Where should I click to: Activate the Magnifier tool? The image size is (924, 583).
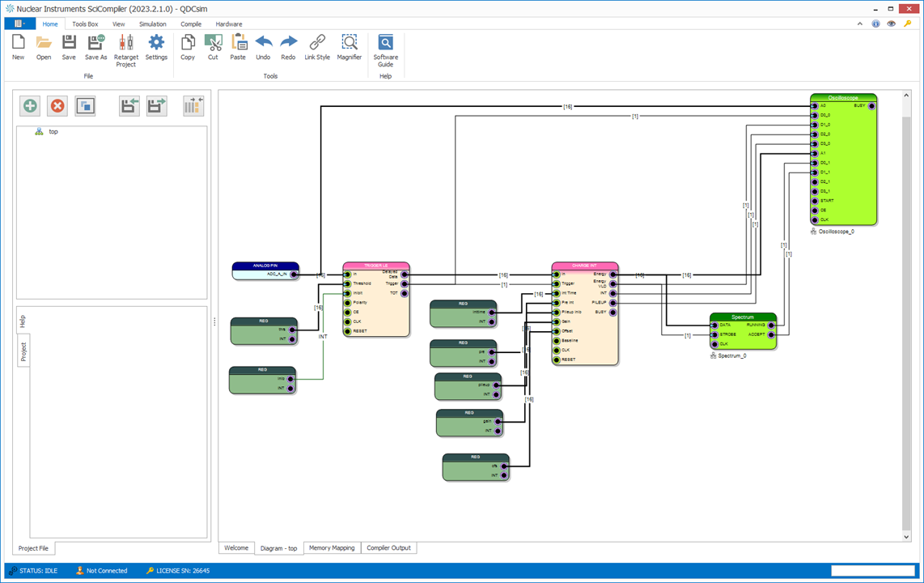click(x=350, y=47)
